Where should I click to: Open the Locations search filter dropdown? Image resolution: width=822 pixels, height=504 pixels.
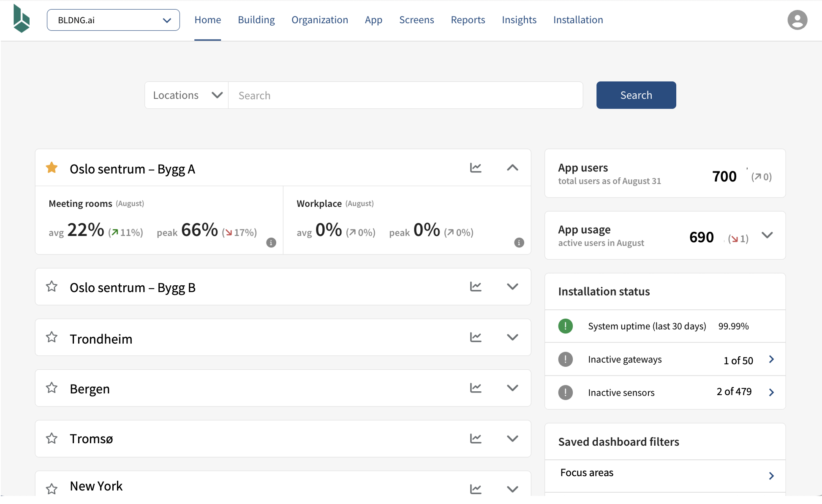(x=187, y=95)
